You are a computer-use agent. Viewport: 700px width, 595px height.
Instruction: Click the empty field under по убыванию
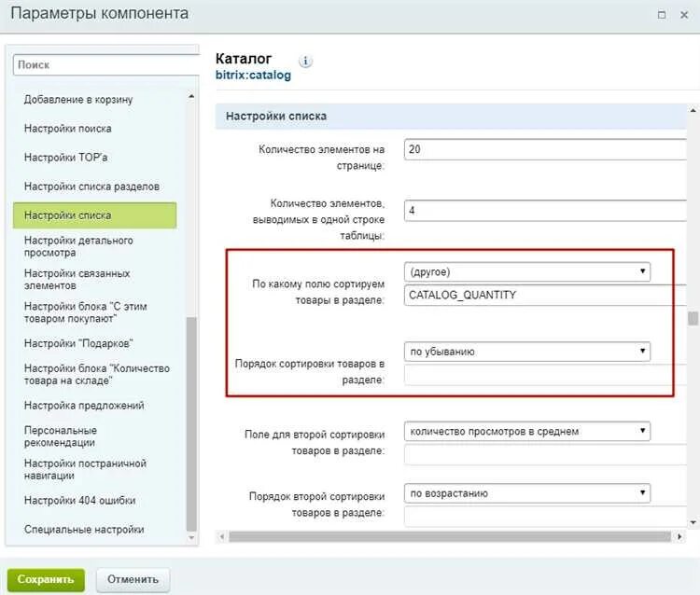(x=545, y=375)
